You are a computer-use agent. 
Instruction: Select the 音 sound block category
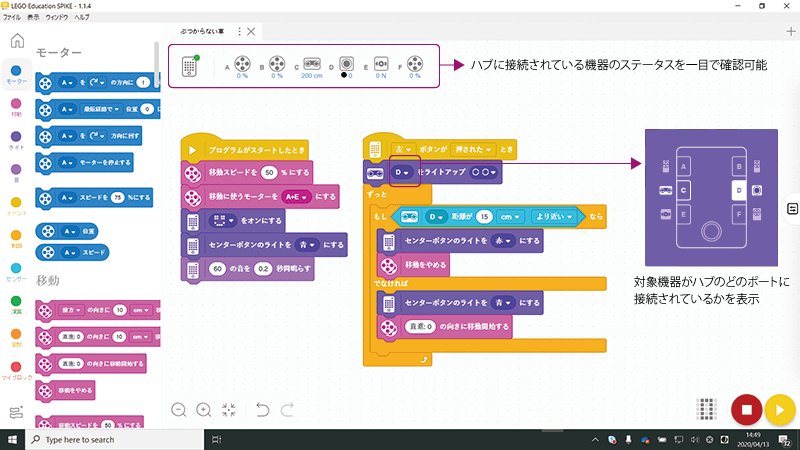click(16, 172)
